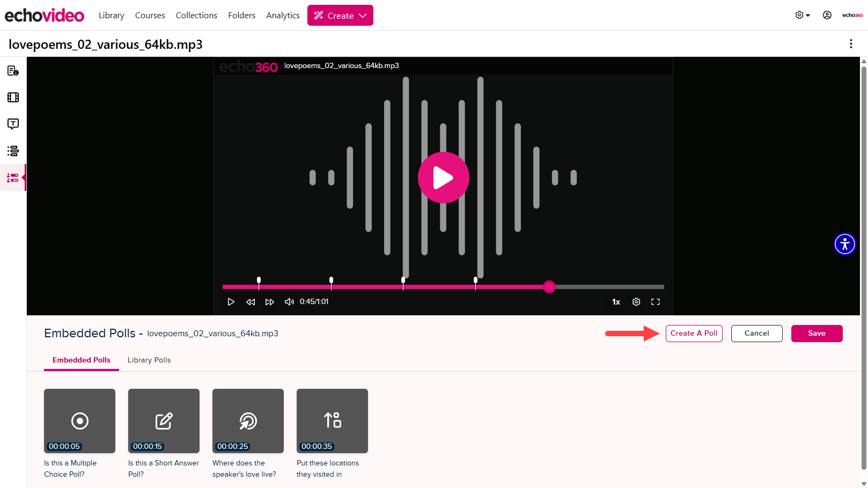Expand the Create dropdown menu
This screenshot has height=488, width=868.
coord(340,16)
